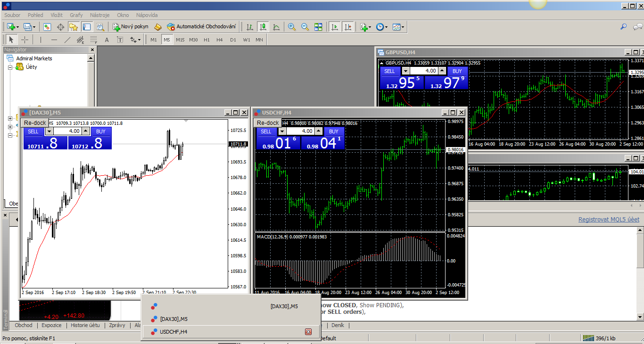Zoom out the chart with minus magnifier
Screen dimensions: 644x344
305,27
